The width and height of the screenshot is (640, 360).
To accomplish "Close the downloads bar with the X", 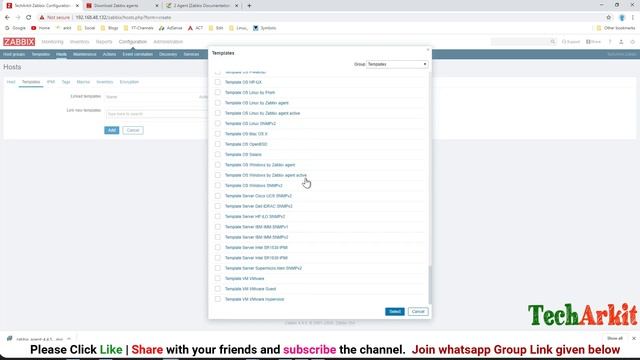I will pos(633,338).
